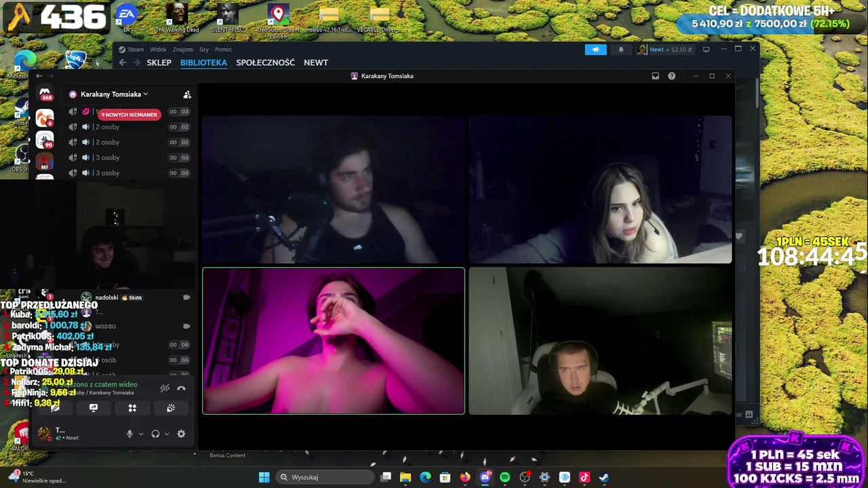This screenshot has width=868, height=488.
Task: Open the Znajomi menu in Steam
Action: coord(183,49)
